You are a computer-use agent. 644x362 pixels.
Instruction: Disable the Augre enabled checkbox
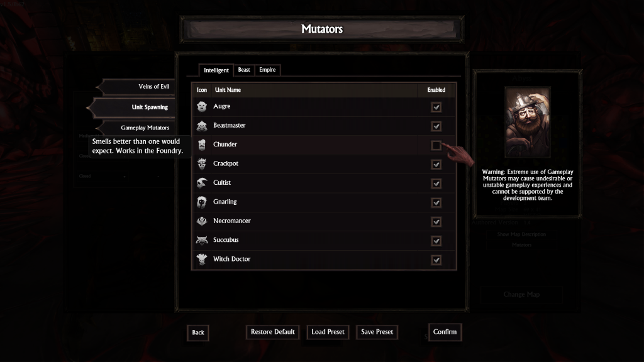(436, 107)
